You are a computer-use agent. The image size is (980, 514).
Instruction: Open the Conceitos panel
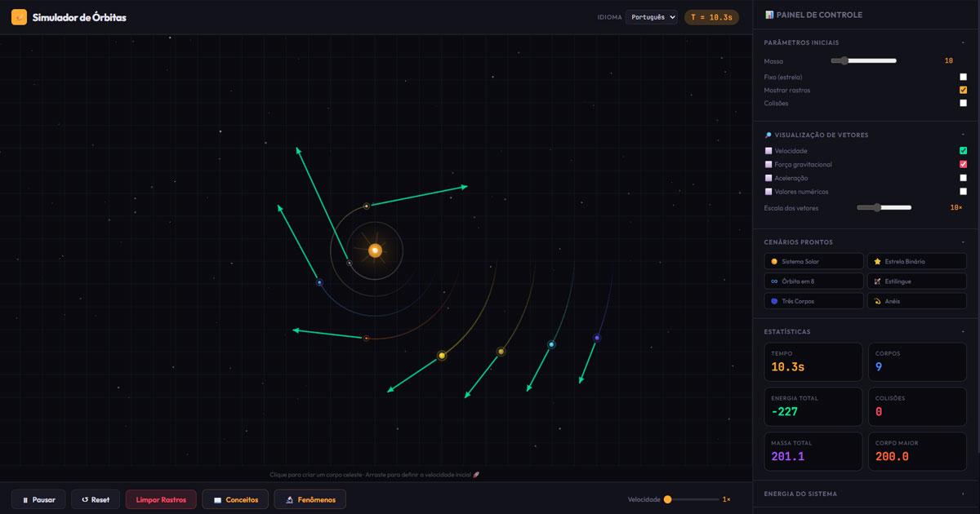pyautogui.click(x=235, y=498)
